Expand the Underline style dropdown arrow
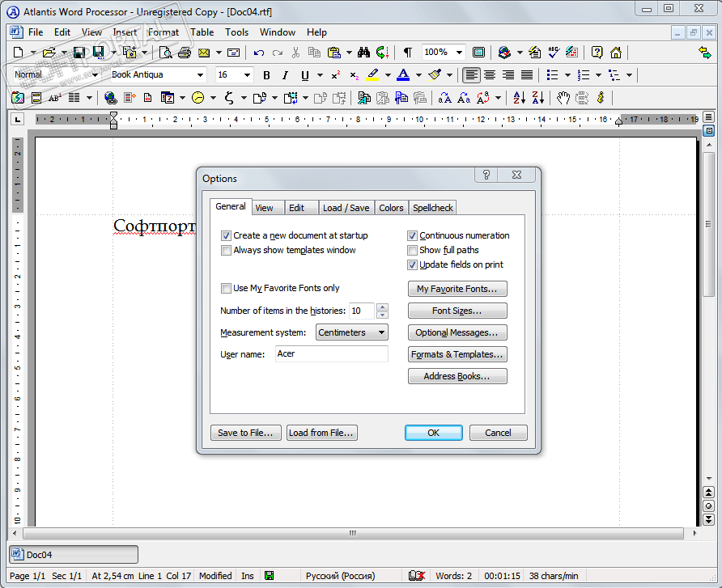The image size is (722, 588). click(320, 75)
